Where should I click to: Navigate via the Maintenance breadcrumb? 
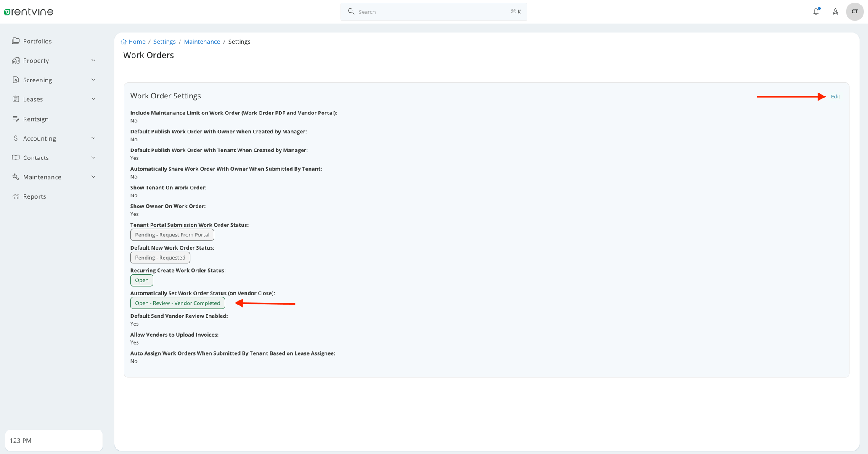click(202, 41)
